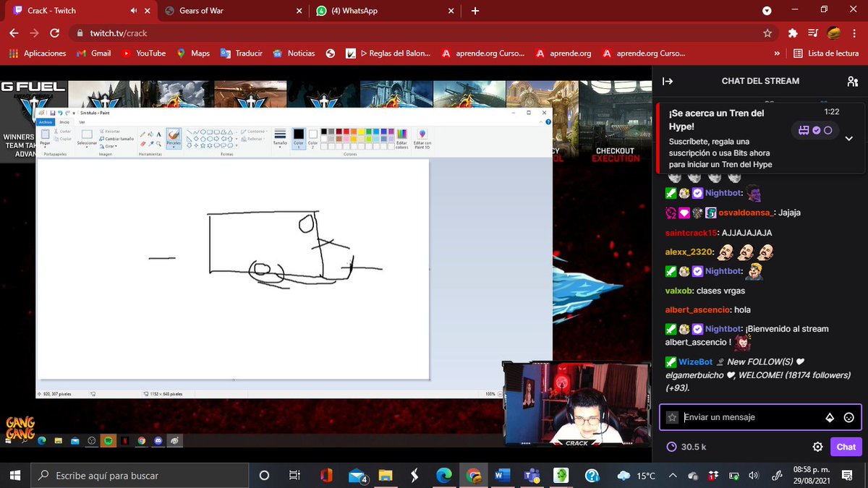The width and height of the screenshot is (868, 488).
Task: Open the Tamaño size dropdown
Action: [280, 139]
